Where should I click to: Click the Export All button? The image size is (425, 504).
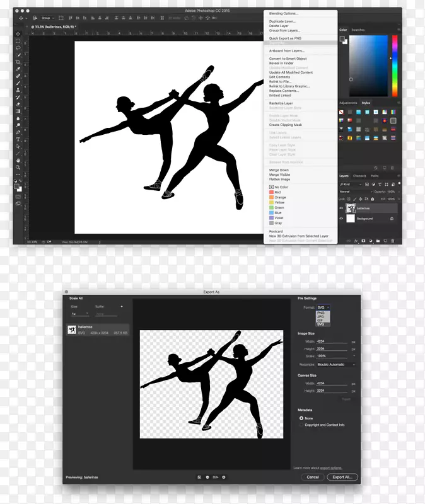tap(342, 478)
